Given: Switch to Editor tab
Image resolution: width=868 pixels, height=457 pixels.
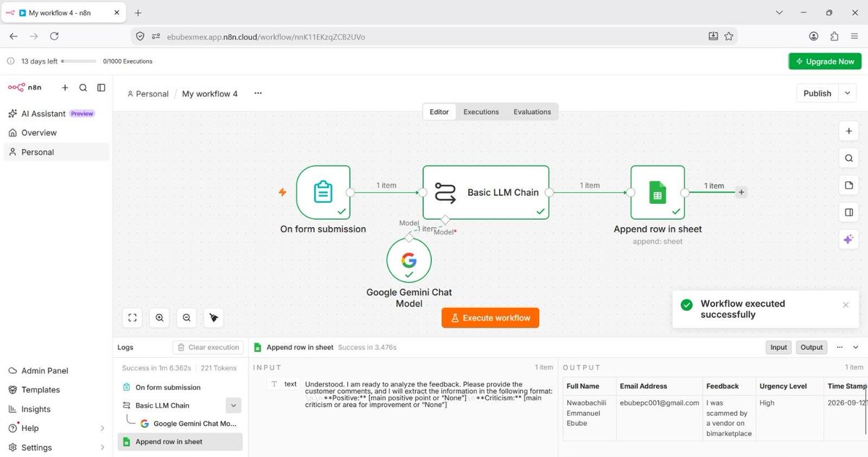Looking at the screenshot, I should [x=439, y=112].
